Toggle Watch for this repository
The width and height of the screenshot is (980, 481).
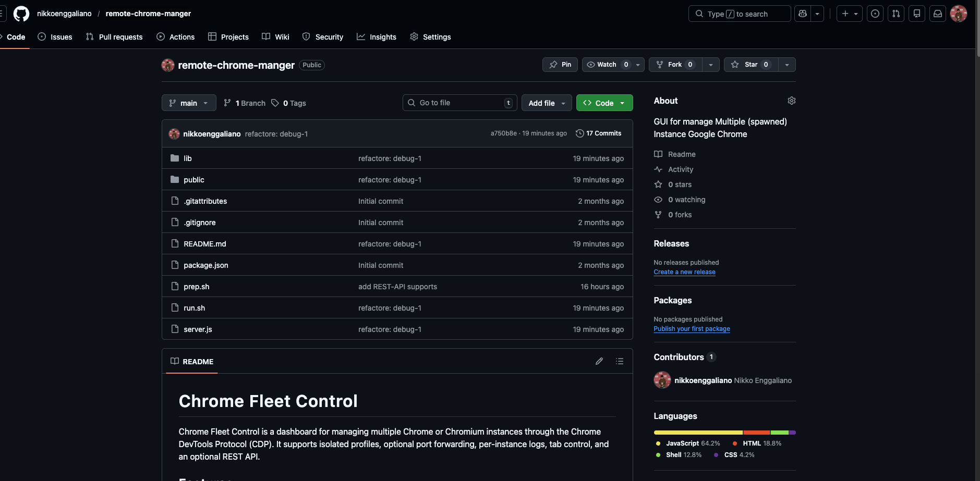click(606, 65)
